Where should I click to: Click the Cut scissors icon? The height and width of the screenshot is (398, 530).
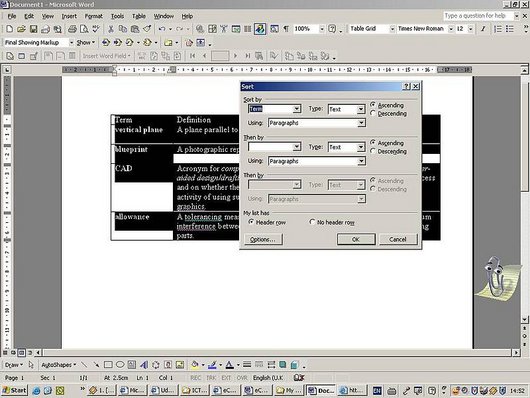click(x=111, y=29)
